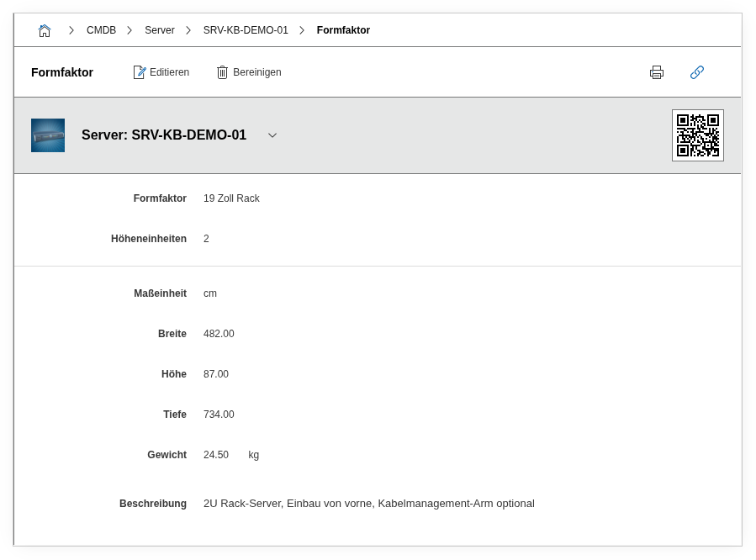756x560 pixels.
Task: Open the chevron before the Formfaktor breadcrumb
Action: 302,30
